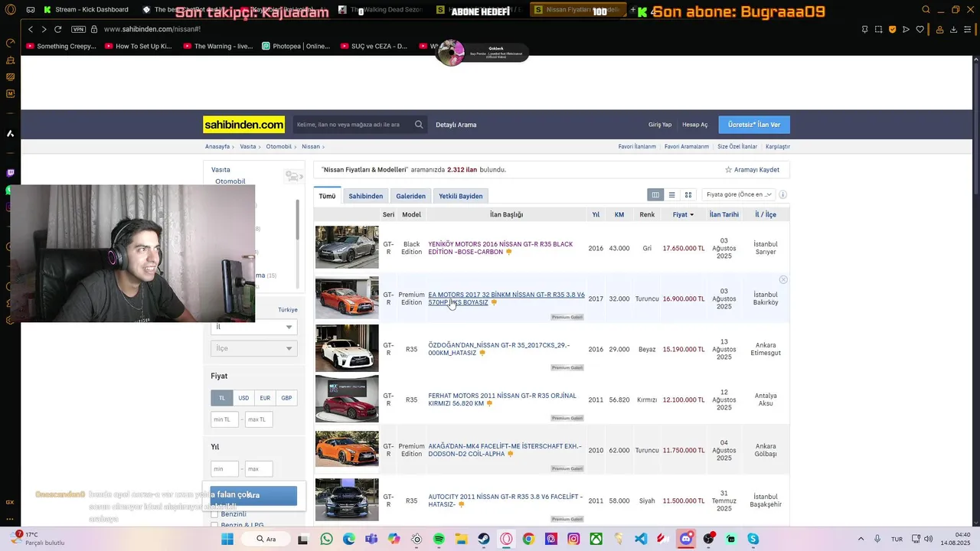The width and height of the screenshot is (980, 551).
Task: Select TL currency toggle
Action: pos(222,398)
